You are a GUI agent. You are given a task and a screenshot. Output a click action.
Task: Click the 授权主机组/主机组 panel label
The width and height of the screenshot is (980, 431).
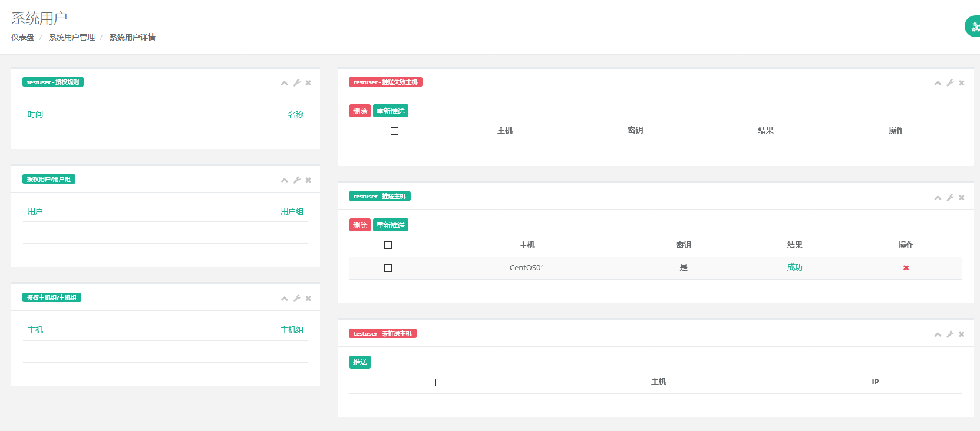[52, 297]
